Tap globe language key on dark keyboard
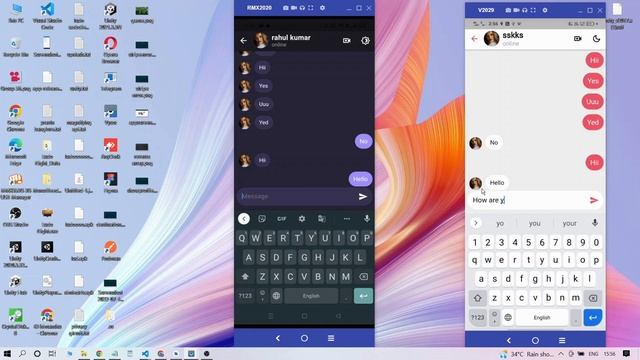This screenshot has height=360, width=640. click(x=276, y=296)
